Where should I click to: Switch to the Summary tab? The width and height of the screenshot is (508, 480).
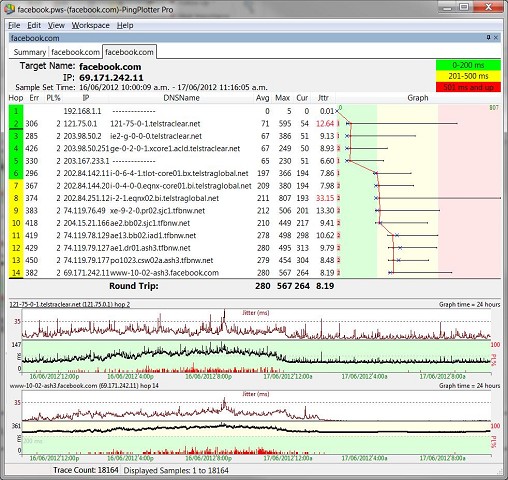point(30,52)
